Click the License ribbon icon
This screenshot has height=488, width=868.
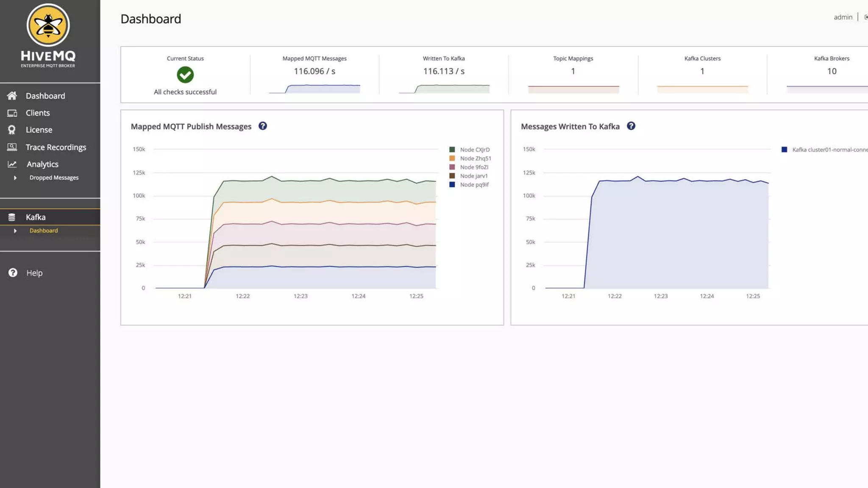point(12,130)
